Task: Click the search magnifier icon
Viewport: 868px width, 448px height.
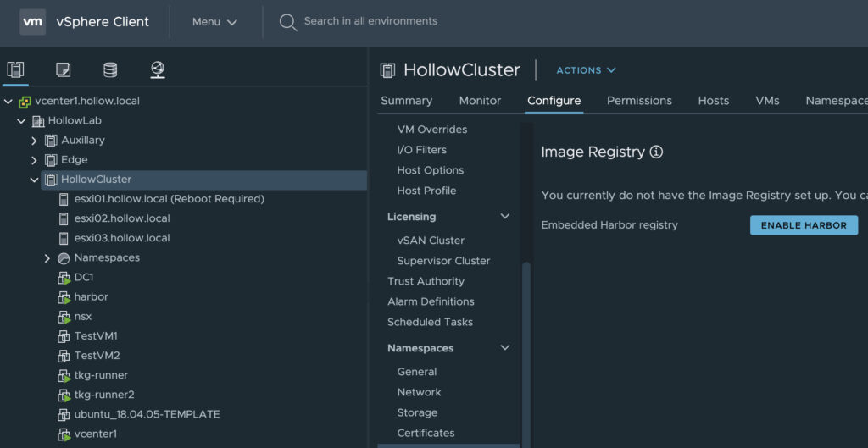Action: (x=288, y=22)
